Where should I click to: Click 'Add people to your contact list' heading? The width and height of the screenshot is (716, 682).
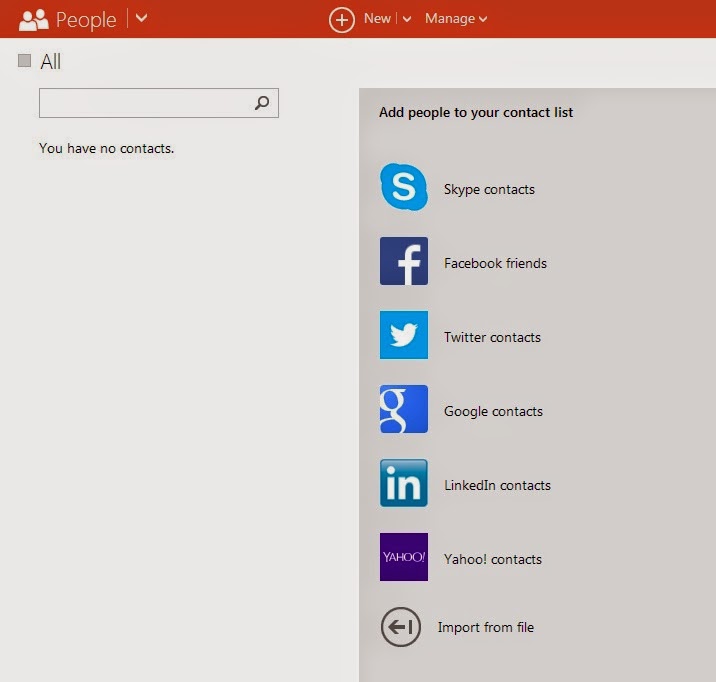[x=476, y=112]
